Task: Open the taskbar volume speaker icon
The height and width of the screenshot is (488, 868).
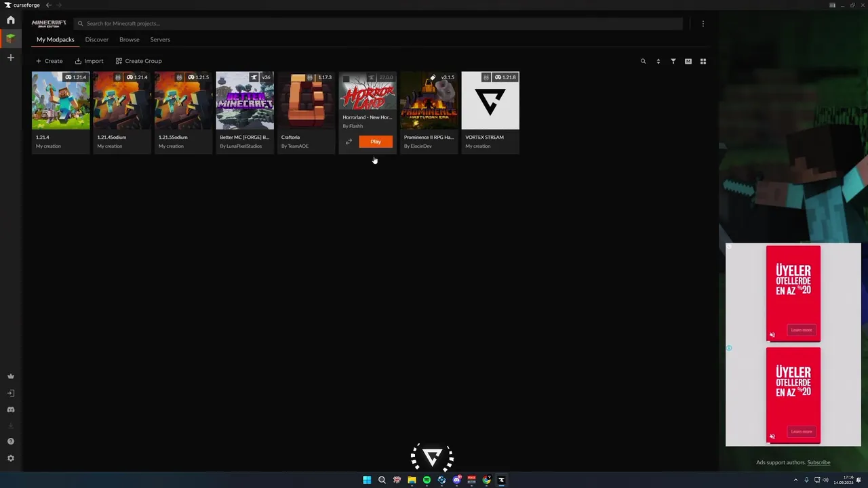Action: (825, 480)
